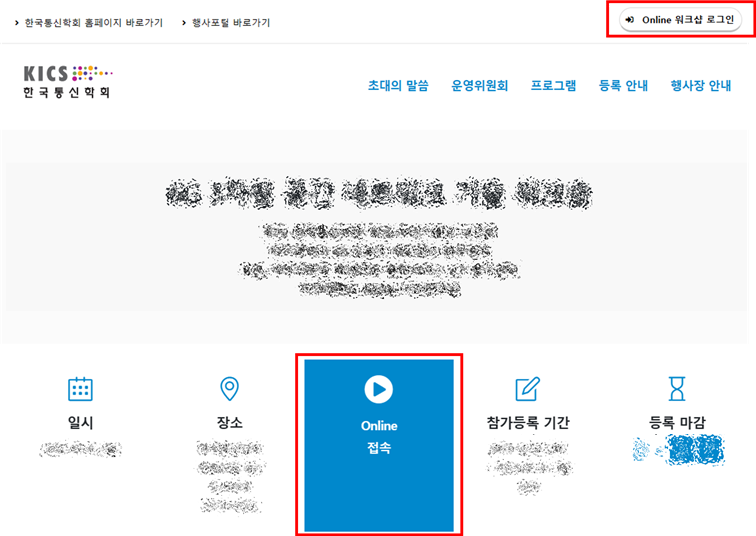Viewport: 756px width, 536px height.
Task: Open the 프로그램 menu
Action: tap(553, 86)
